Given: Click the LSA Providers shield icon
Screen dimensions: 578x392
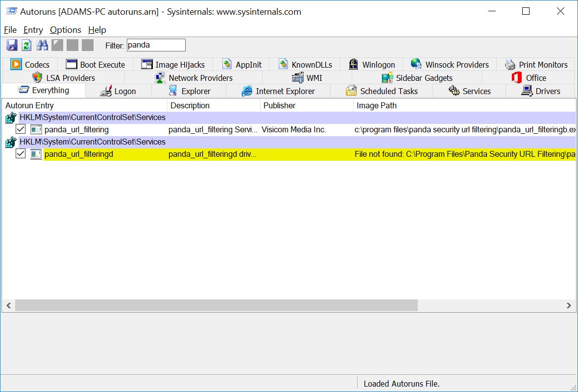Looking at the screenshot, I should [37, 77].
